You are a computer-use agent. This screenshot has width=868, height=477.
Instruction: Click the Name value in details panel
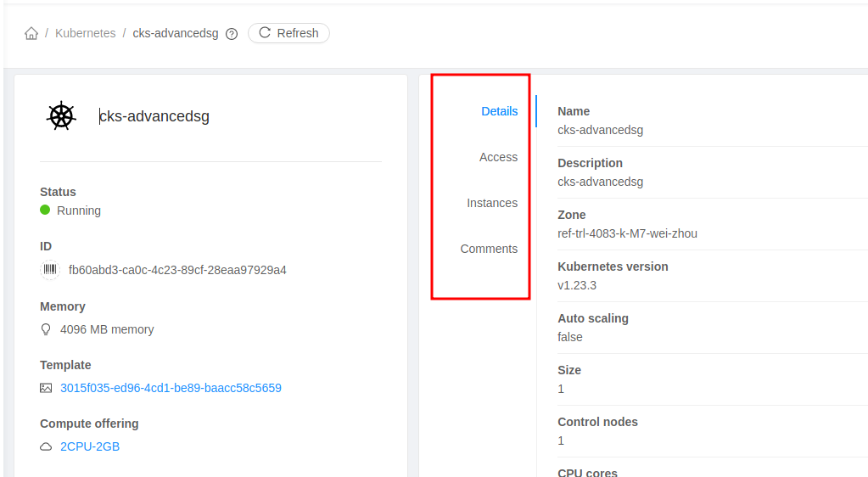pyautogui.click(x=600, y=130)
